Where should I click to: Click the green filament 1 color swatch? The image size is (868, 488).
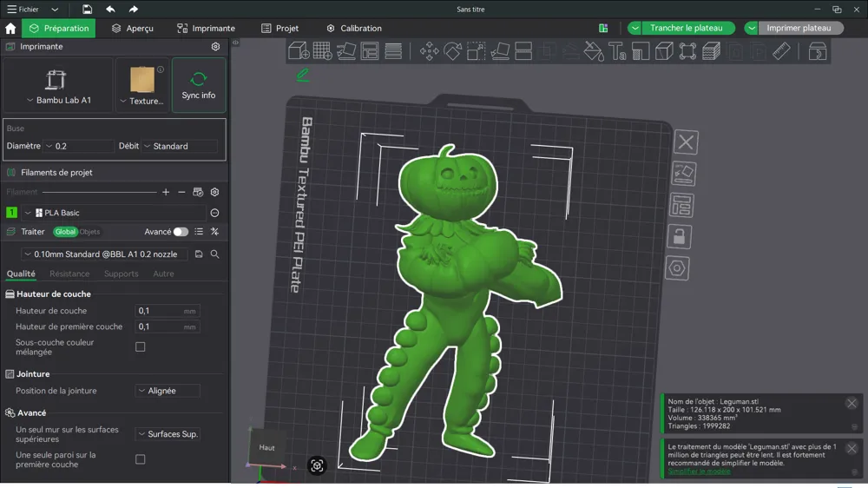(11, 213)
